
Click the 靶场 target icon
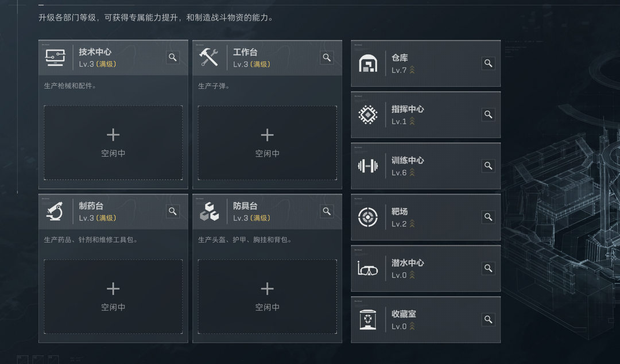tap(368, 217)
